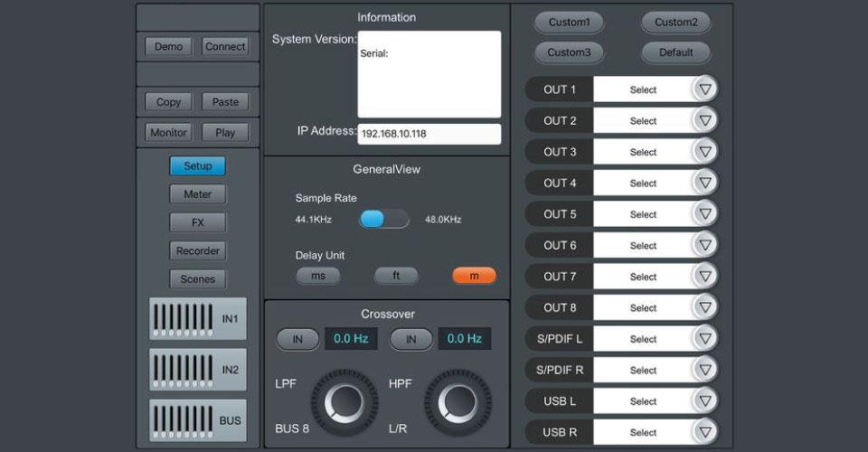Click the S/PDIF L triangle arrow icon
The image size is (868, 452).
tap(705, 339)
